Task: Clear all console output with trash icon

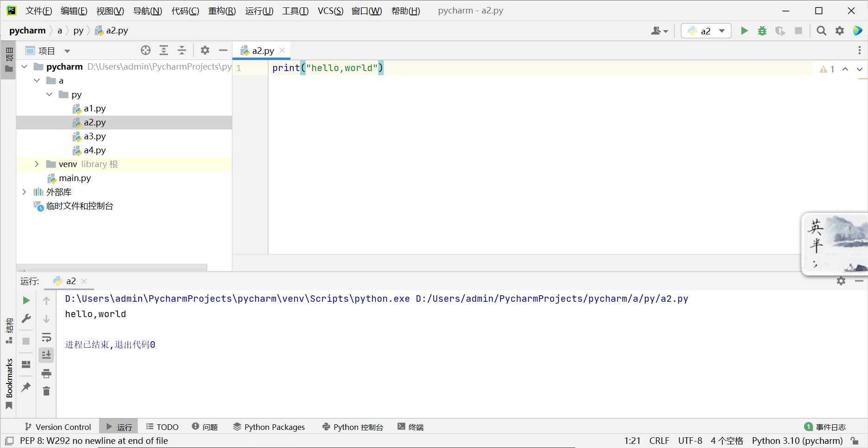Action: point(46,391)
